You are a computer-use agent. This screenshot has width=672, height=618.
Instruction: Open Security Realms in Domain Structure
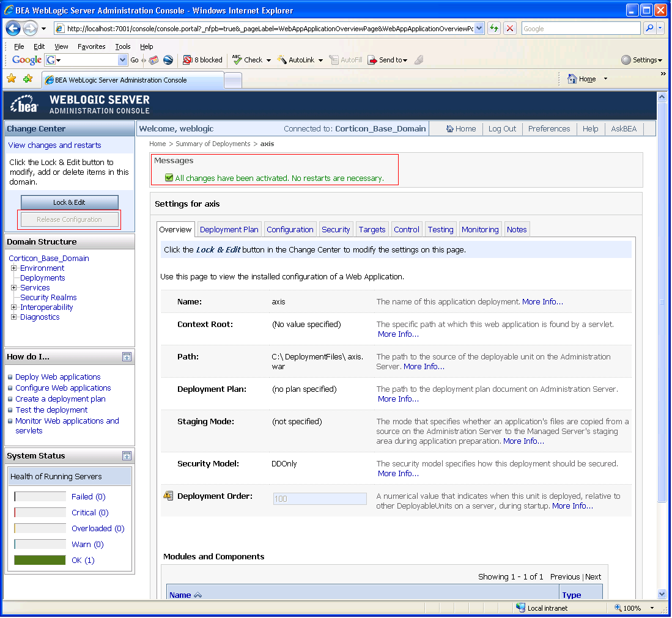pos(48,298)
